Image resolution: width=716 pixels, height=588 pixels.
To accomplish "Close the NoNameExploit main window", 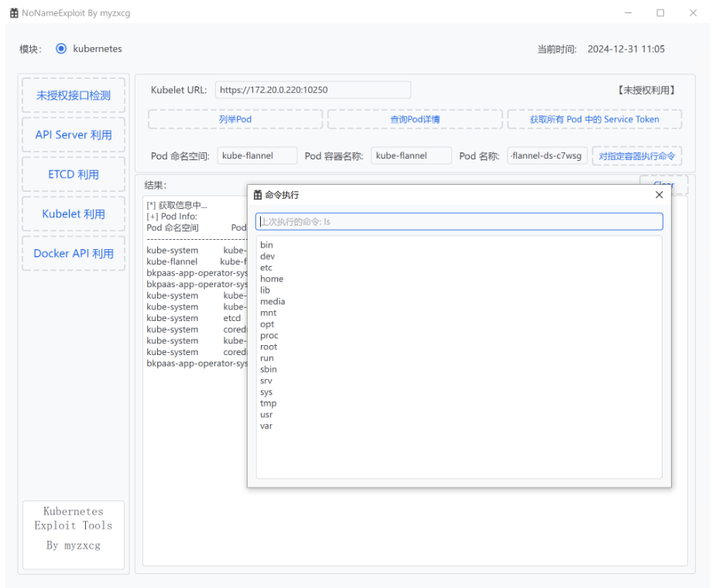I will 693,13.
